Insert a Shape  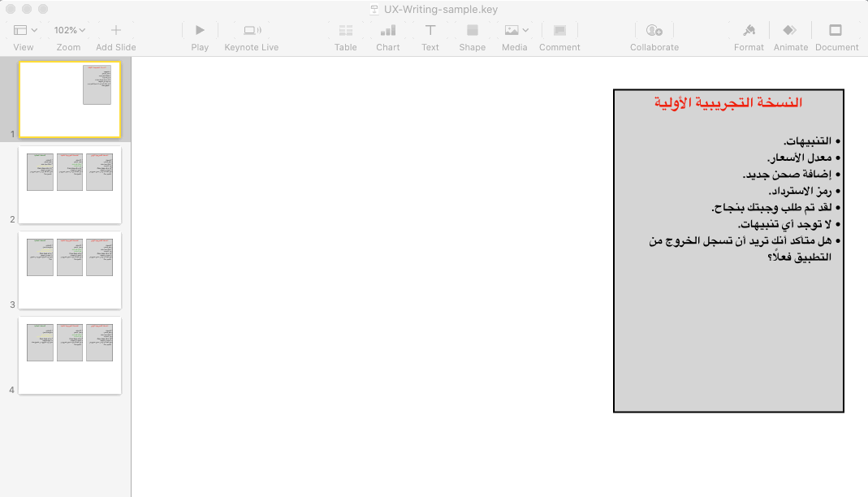click(472, 29)
